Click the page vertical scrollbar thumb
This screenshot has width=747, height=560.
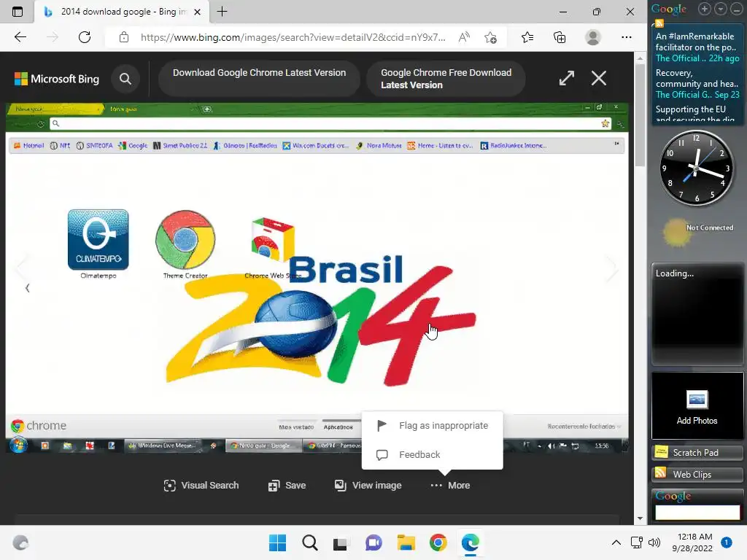tap(640, 114)
